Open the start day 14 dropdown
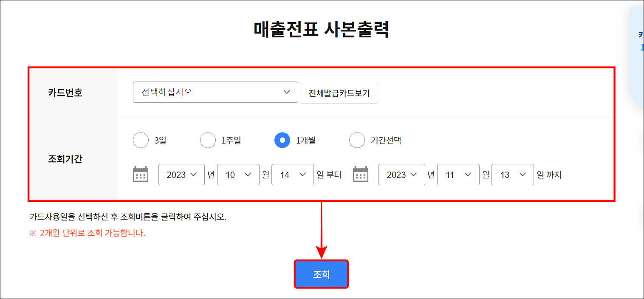This screenshot has width=644, height=299. tap(293, 174)
